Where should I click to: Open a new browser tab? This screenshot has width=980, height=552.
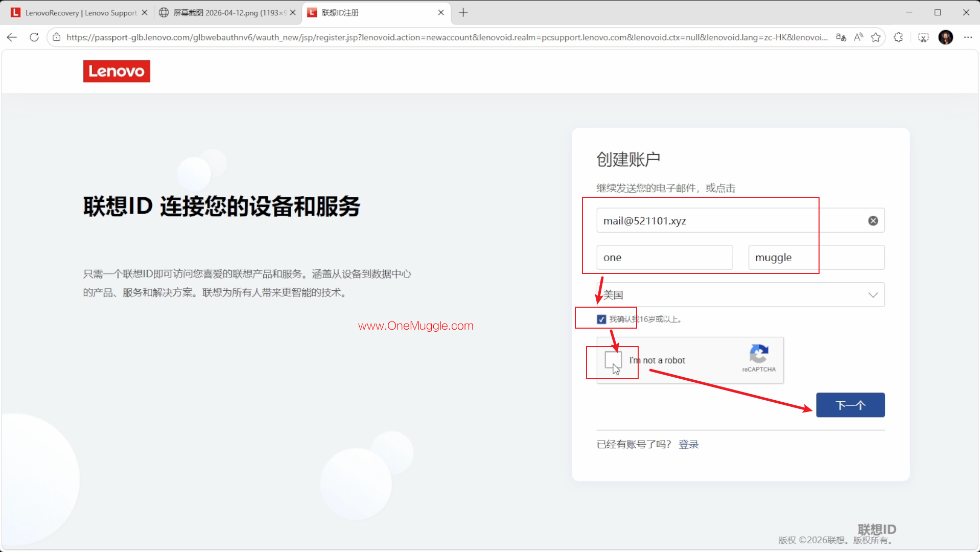[463, 13]
